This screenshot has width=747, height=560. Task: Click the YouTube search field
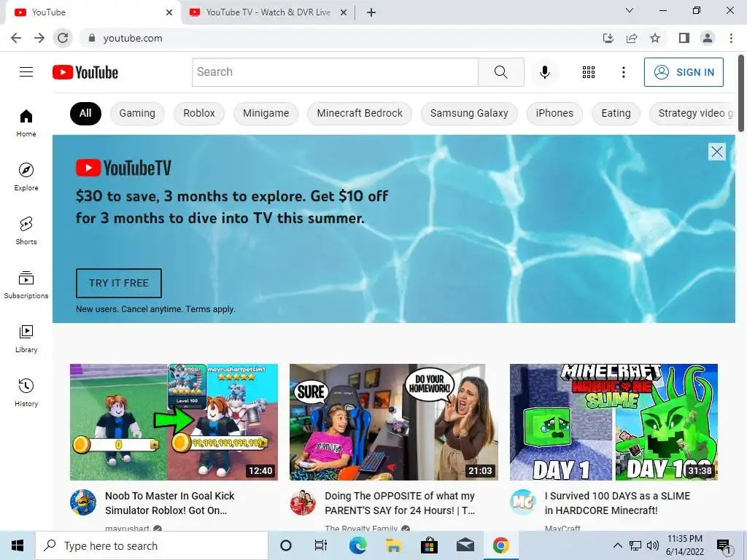pos(335,72)
